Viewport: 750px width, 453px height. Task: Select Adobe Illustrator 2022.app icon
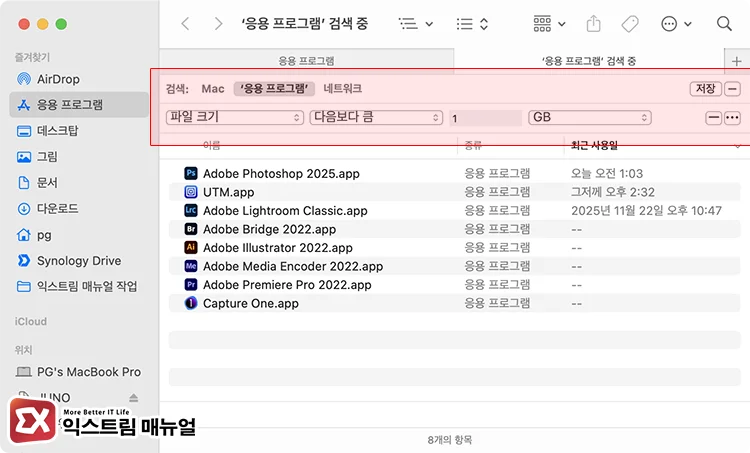pos(191,247)
